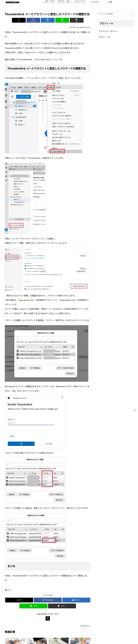Click the 関連記事 heading
Image resolution: width=138 pixels, height=644 pixels.
click(x=10, y=632)
